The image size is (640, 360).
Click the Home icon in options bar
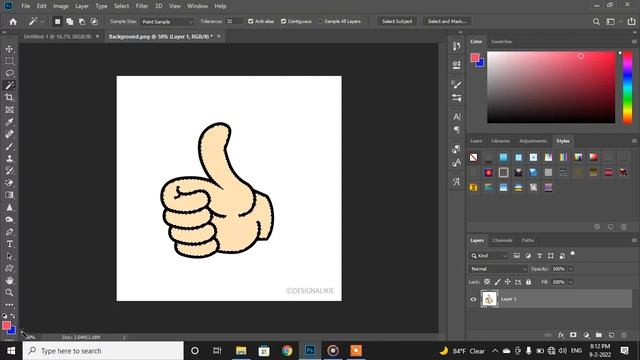tap(13, 21)
